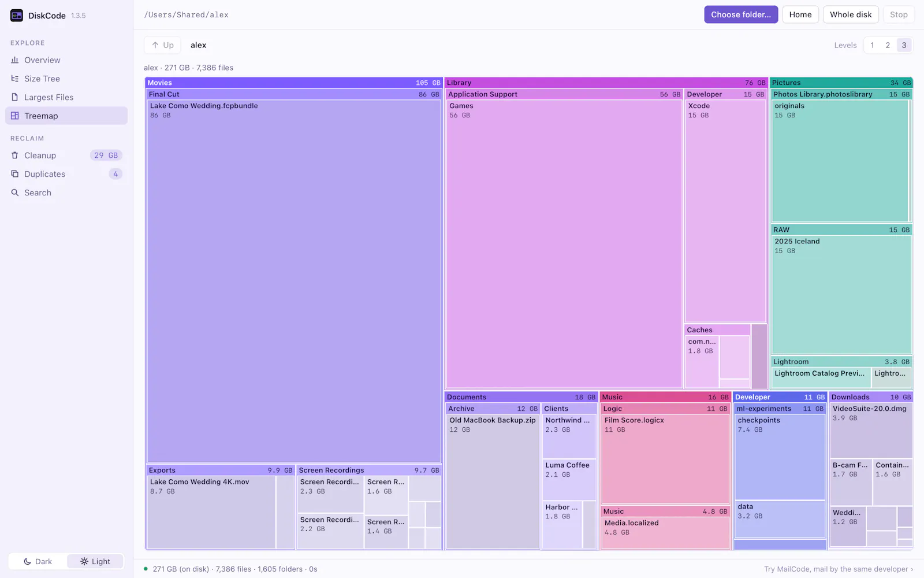This screenshot has width=924, height=578.
Task: Click the Cleanup trash icon
Action: [15, 155]
